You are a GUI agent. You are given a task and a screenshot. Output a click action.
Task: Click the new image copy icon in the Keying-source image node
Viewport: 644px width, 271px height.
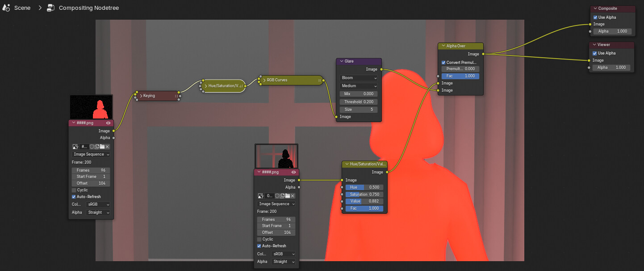[x=97, y=146]
